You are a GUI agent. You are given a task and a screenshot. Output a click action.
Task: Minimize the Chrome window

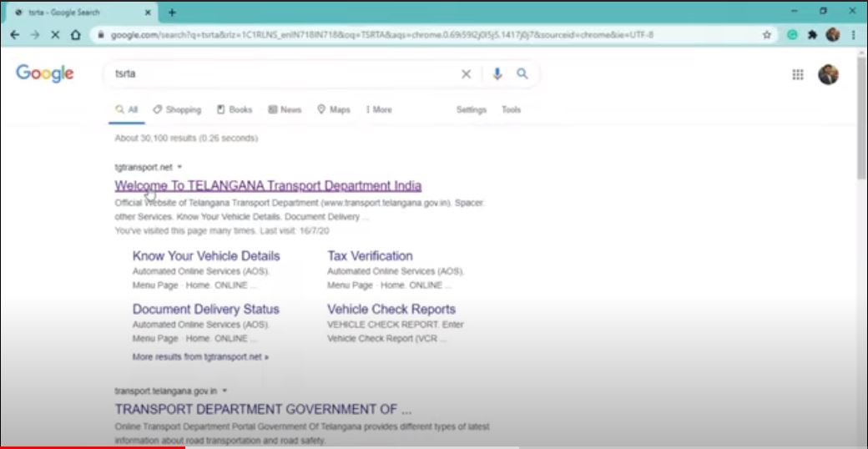[795, 11]
